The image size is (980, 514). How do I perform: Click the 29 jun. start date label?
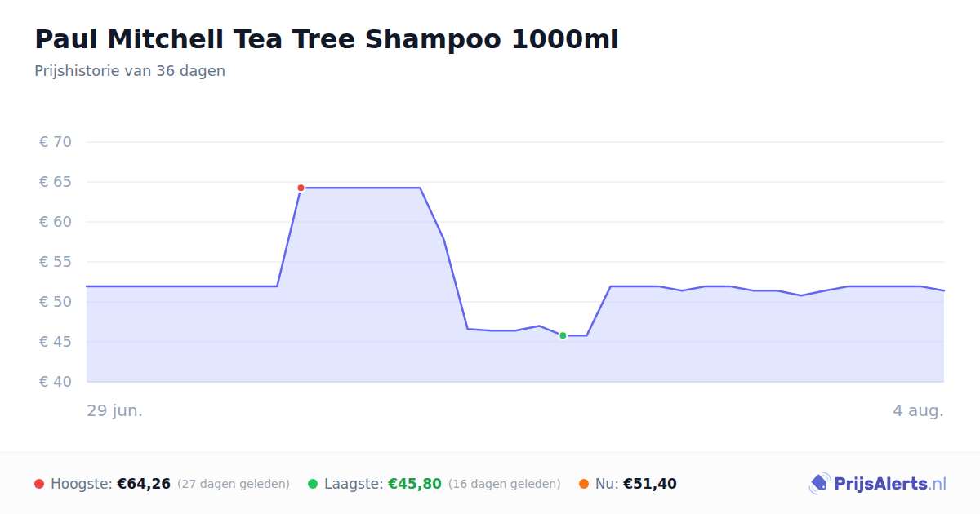[x=115, y=410]
